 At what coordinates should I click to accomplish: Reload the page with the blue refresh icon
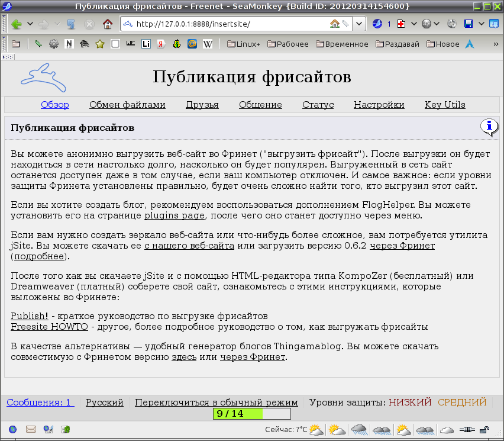(71, 24)
